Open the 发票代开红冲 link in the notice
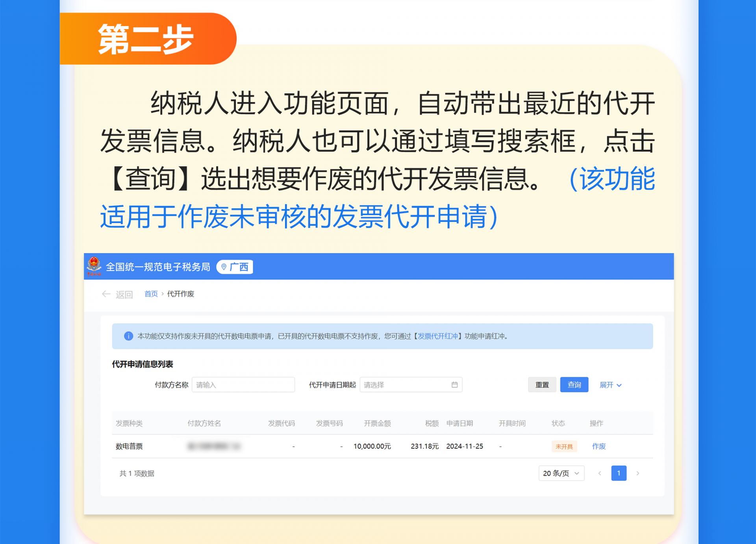 click(438, 336)
